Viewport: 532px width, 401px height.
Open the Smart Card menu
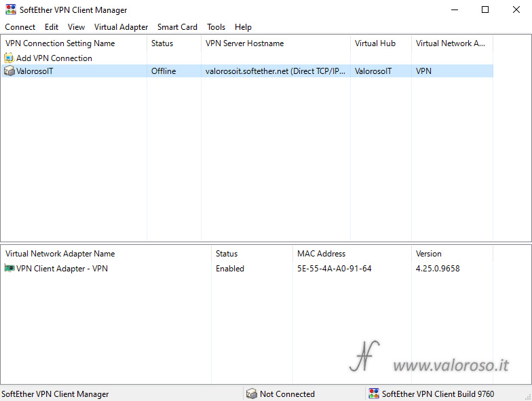pos(177,27)
